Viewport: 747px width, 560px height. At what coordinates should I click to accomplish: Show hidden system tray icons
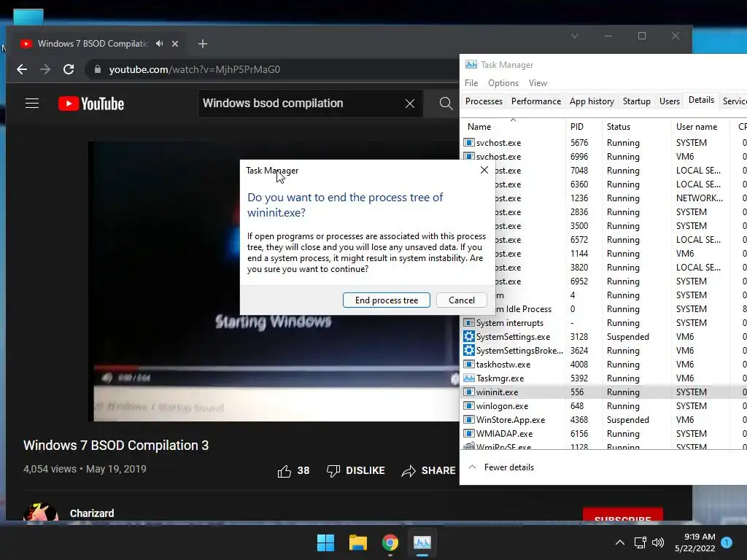(x=620, y=542)
